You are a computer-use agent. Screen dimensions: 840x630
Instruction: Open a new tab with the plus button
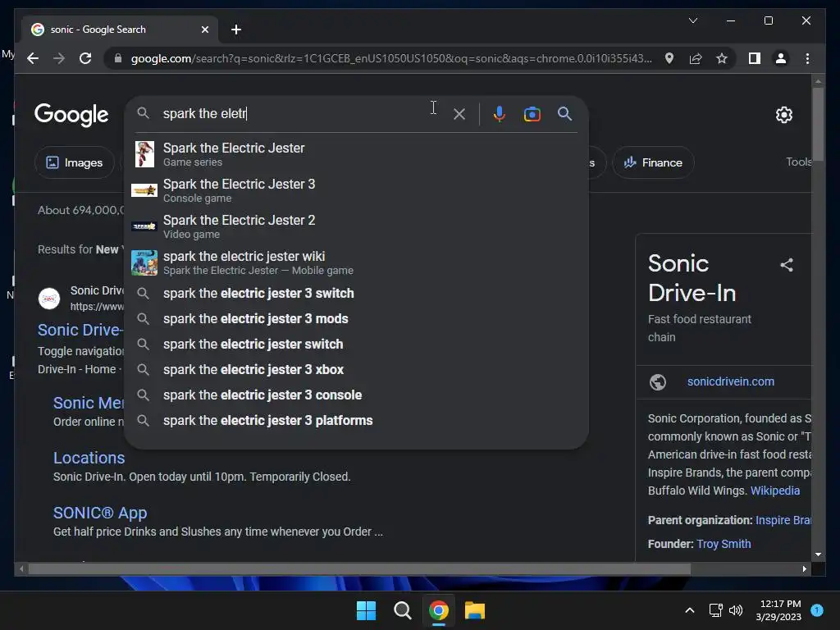(x=236, y=30)
